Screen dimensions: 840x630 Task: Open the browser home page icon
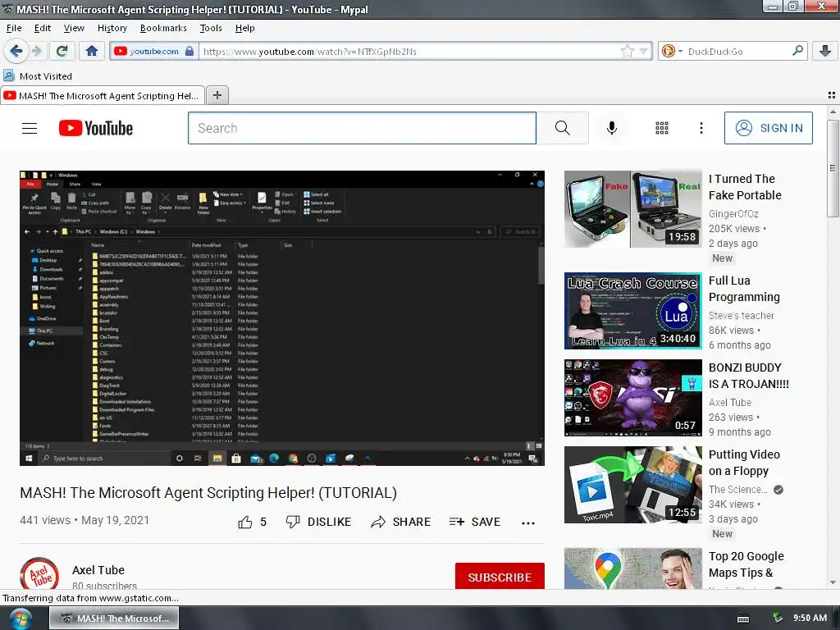92,51
